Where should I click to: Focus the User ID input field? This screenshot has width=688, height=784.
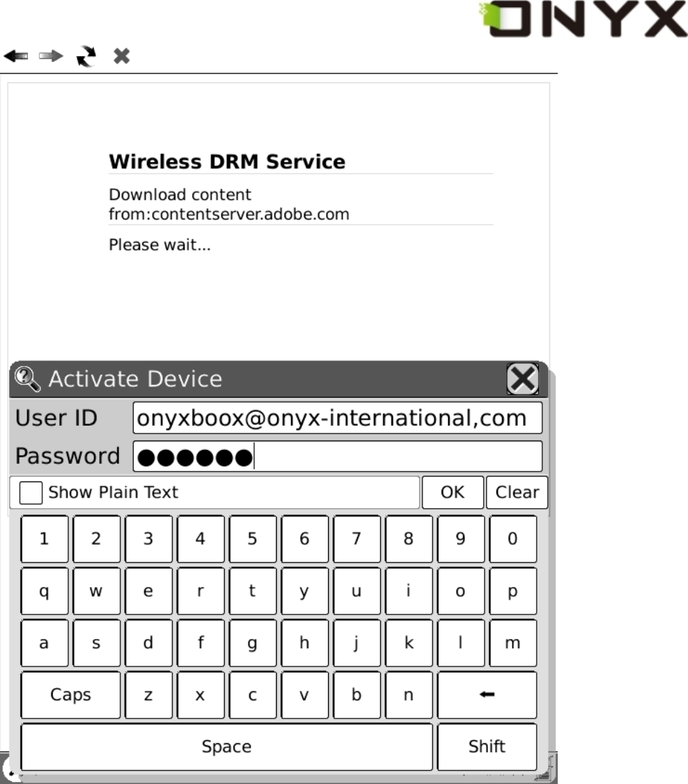coord(337,418)
